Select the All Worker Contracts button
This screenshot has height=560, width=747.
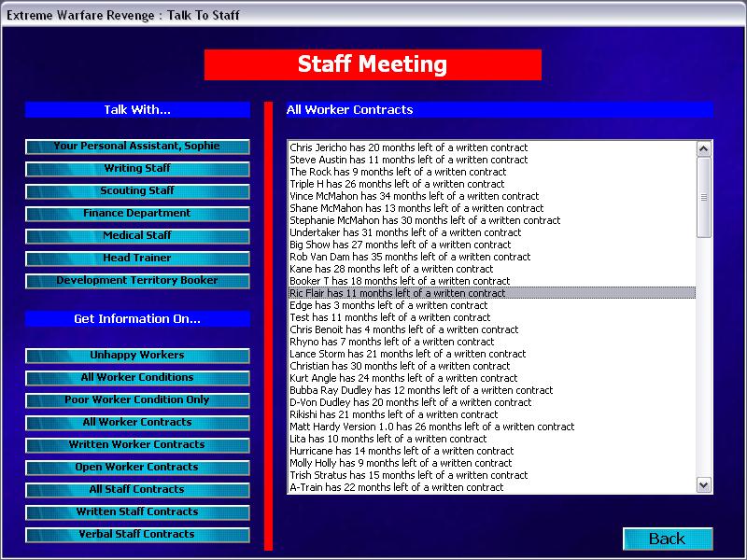(x=137, y=423)
